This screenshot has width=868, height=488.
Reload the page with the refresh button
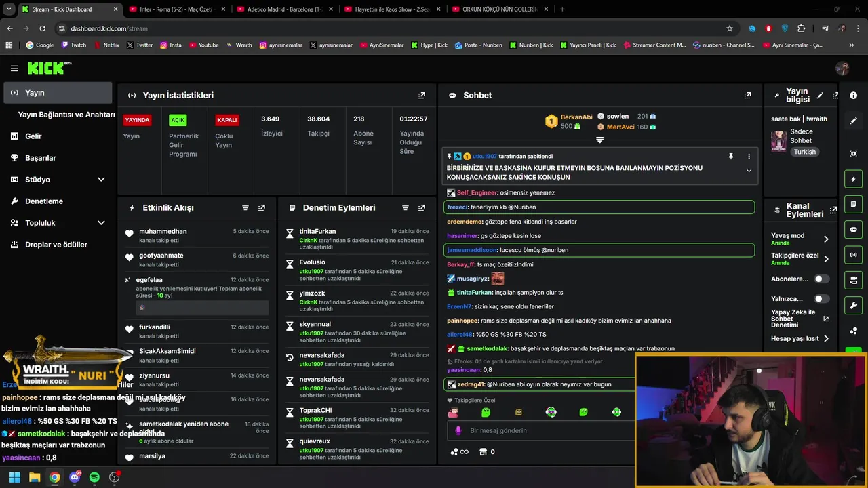42,28
